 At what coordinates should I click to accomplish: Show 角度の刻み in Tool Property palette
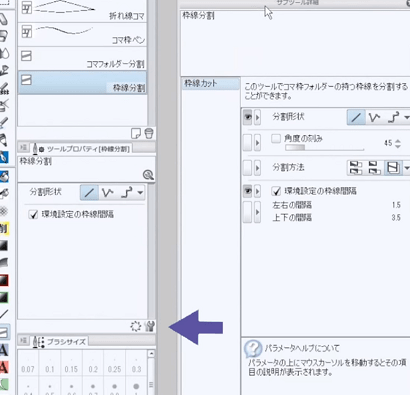(247, 143)
